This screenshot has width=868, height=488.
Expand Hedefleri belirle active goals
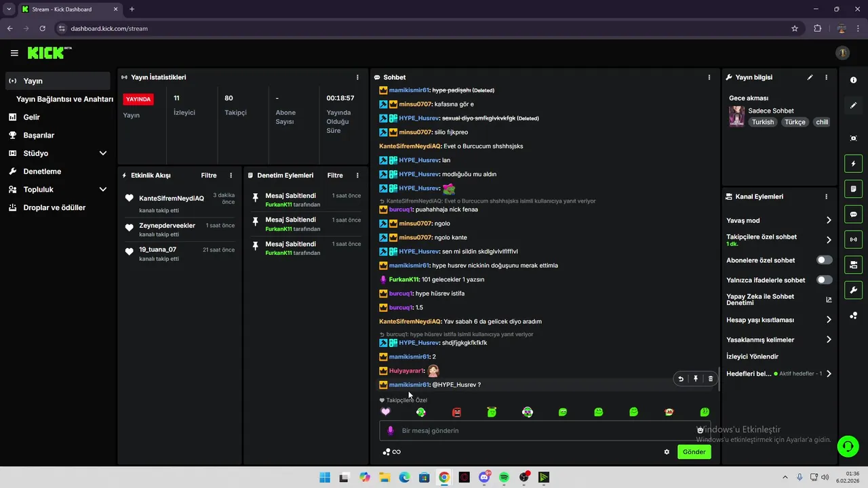(778, 373)
